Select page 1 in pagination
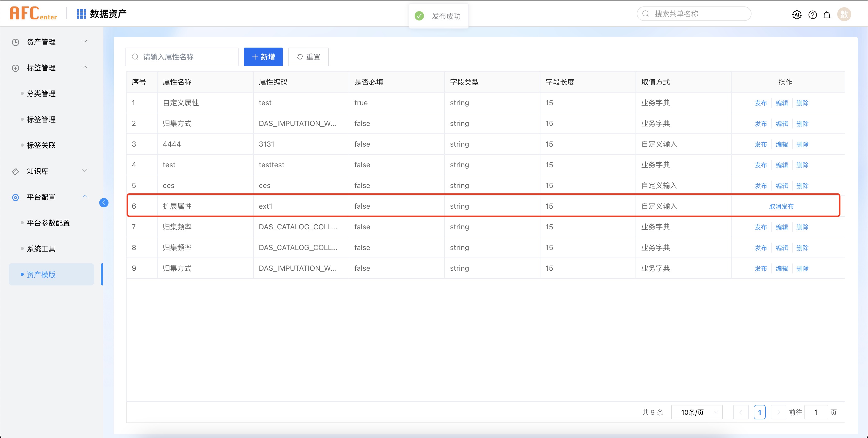Image resolution: width=868 pixels, height=438 pixels. [760, 412]
